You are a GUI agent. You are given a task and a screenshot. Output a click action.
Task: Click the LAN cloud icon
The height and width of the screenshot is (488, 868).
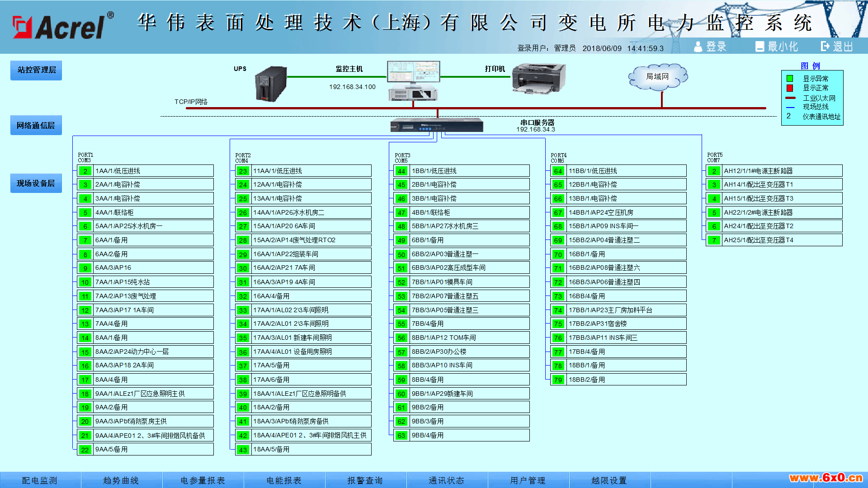coord(658,77)
